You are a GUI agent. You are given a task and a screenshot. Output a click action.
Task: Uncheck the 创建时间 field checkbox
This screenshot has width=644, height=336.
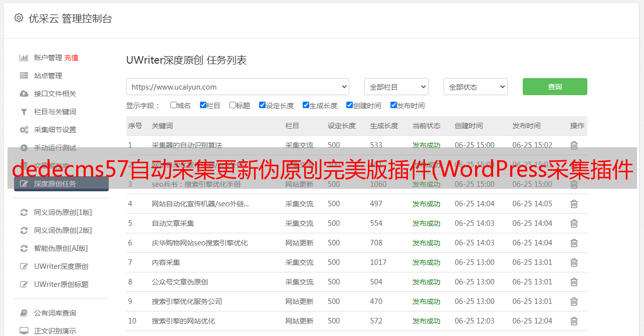[x=349, y=105]
